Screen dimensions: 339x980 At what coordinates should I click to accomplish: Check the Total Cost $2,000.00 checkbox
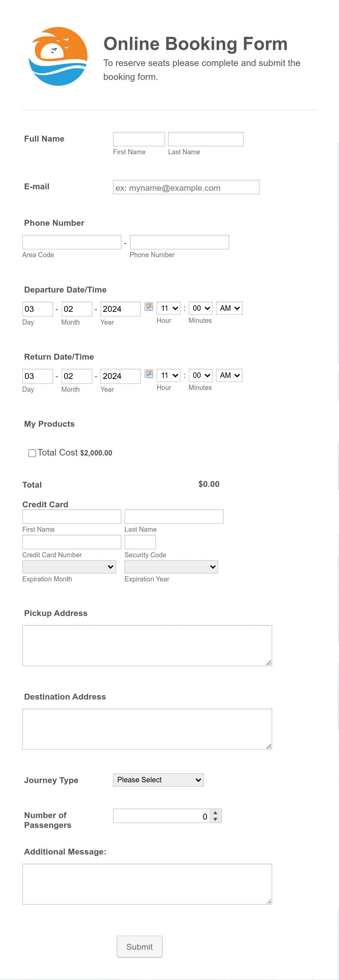32,453
